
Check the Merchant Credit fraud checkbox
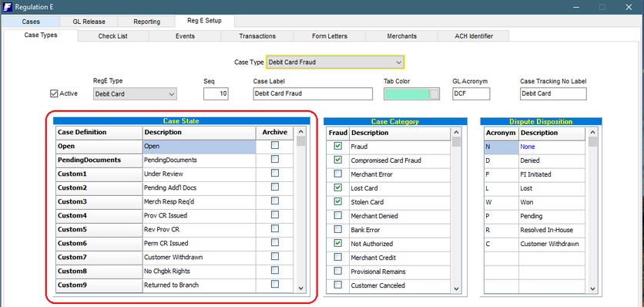pyautogui.click(x=337, y=257)
